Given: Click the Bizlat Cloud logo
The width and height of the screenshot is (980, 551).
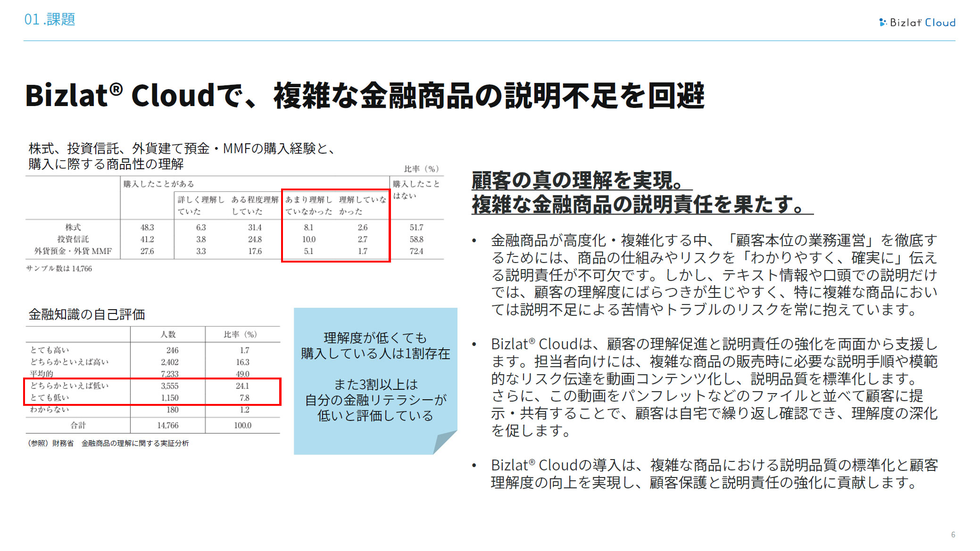Looking at the screenshot, I should [x=917, y=22].
